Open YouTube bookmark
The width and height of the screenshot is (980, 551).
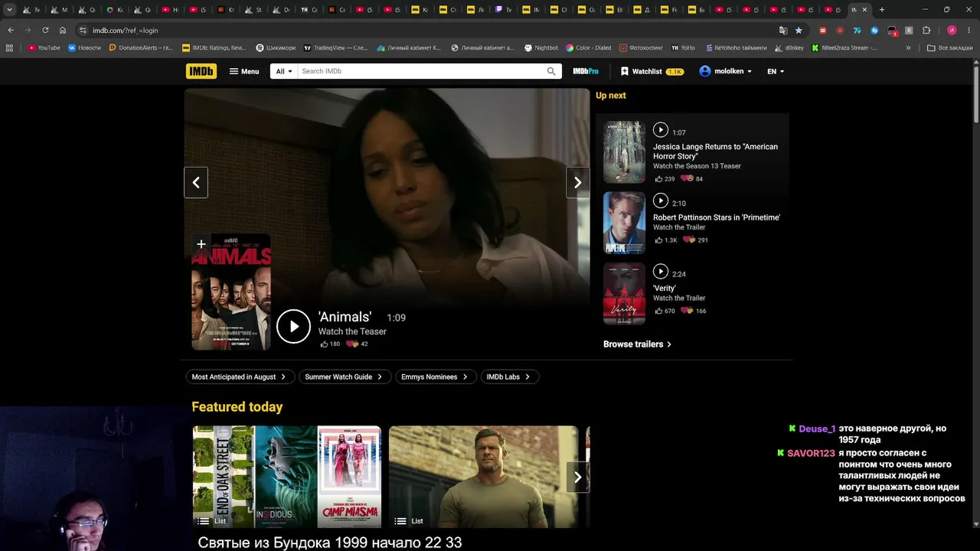click(x=44, y=47)
